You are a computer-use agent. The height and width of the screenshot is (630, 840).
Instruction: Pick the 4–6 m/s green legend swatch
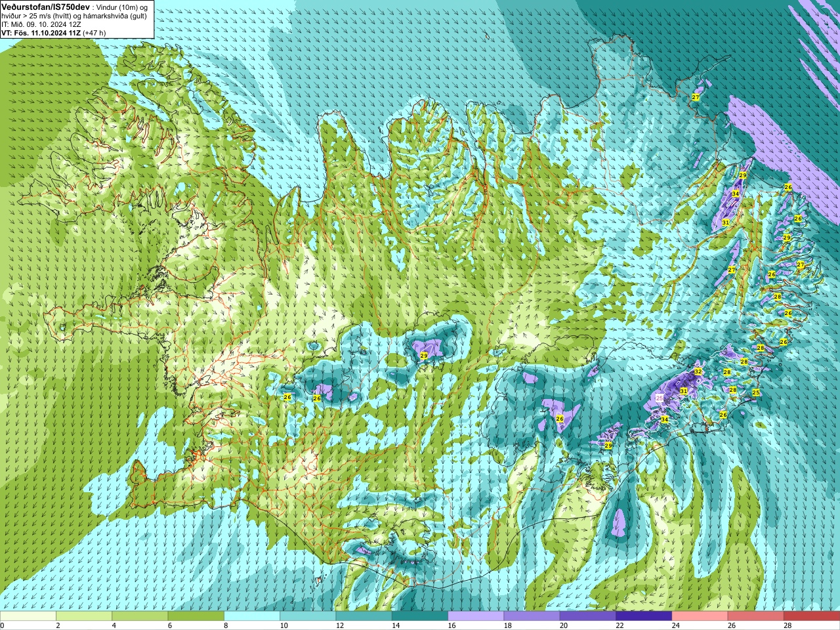(140, 616)
